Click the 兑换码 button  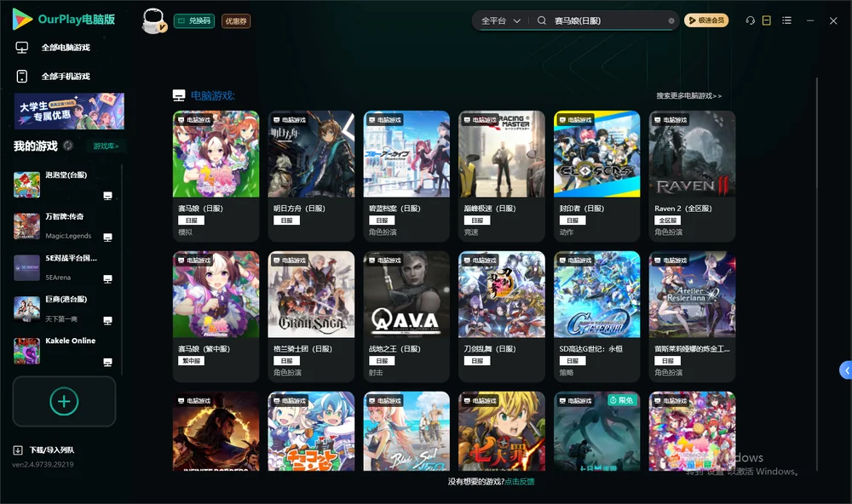tap(194, 21)
